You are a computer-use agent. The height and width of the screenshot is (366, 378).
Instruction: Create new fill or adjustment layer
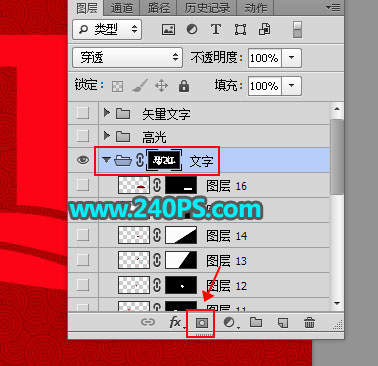pyautogui.click(x=230, y=323)
